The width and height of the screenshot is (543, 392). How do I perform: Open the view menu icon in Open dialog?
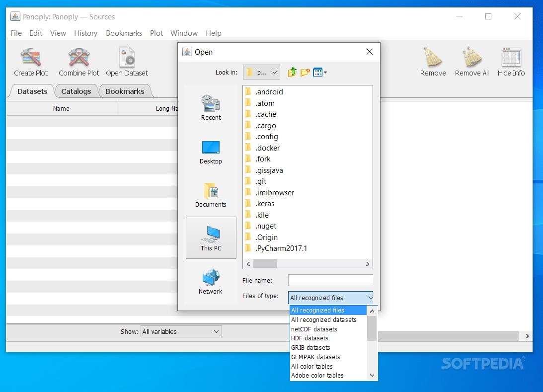click(319, 72)
